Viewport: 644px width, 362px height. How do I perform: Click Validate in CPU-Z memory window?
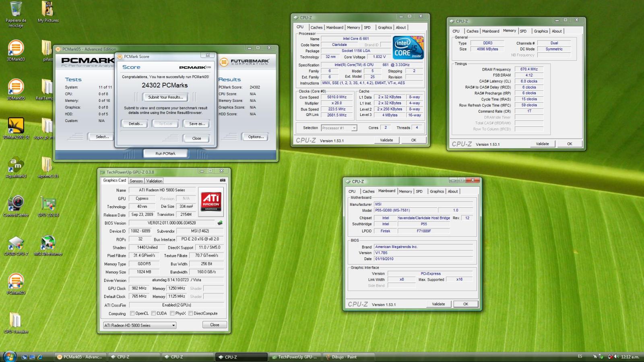pos(542,144)
